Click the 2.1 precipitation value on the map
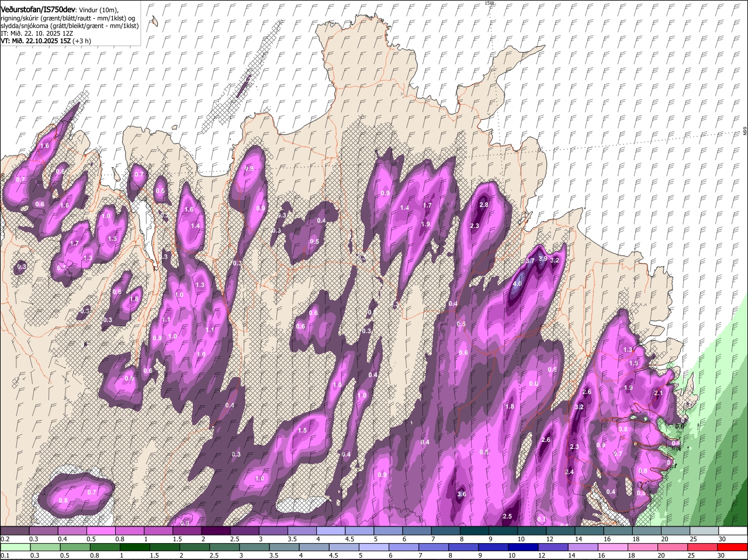 [659, 393]
